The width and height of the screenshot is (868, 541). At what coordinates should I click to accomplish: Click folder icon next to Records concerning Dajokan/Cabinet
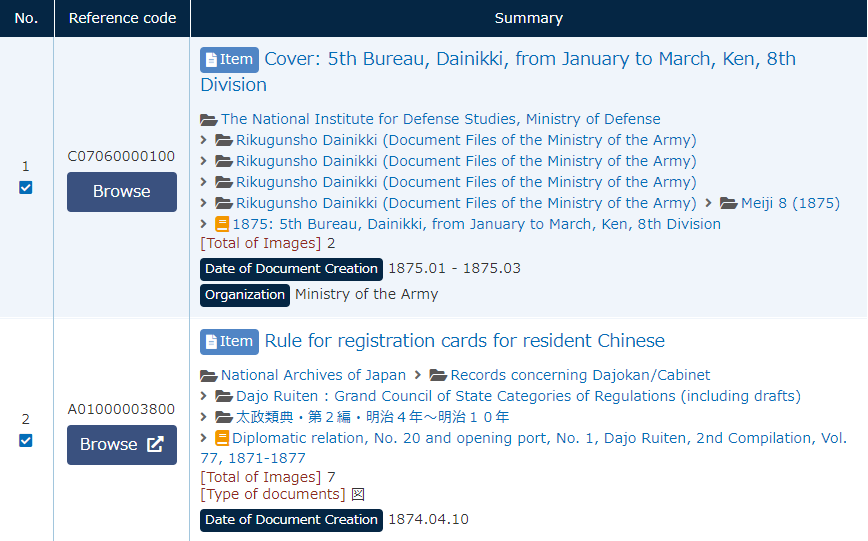(x=438, y=375)
